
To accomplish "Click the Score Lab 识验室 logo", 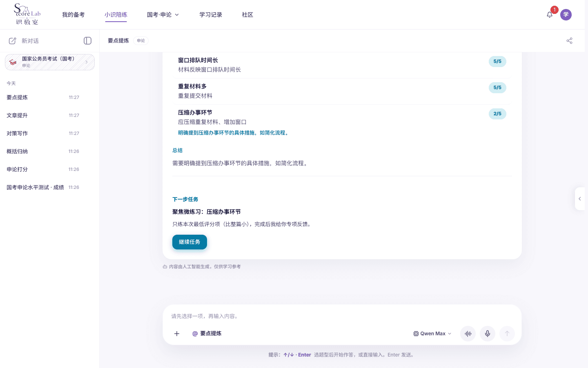I will pyautogui.click(x=27, y=14).
